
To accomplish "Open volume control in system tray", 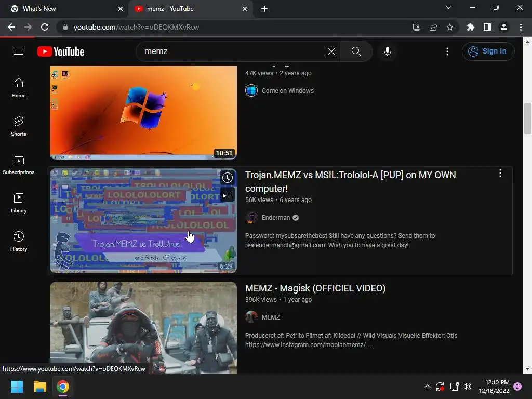I will [x=467, y=387].
